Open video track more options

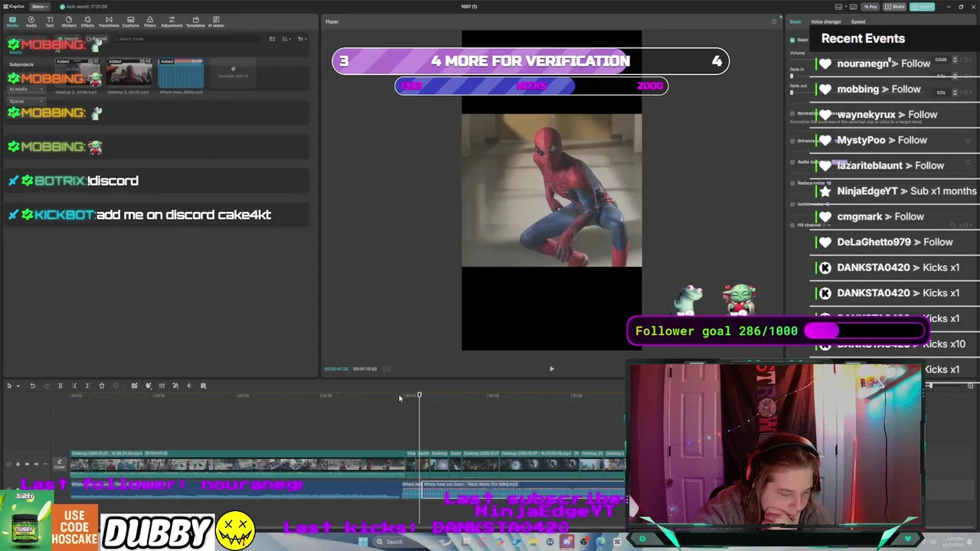coord(45,464)
